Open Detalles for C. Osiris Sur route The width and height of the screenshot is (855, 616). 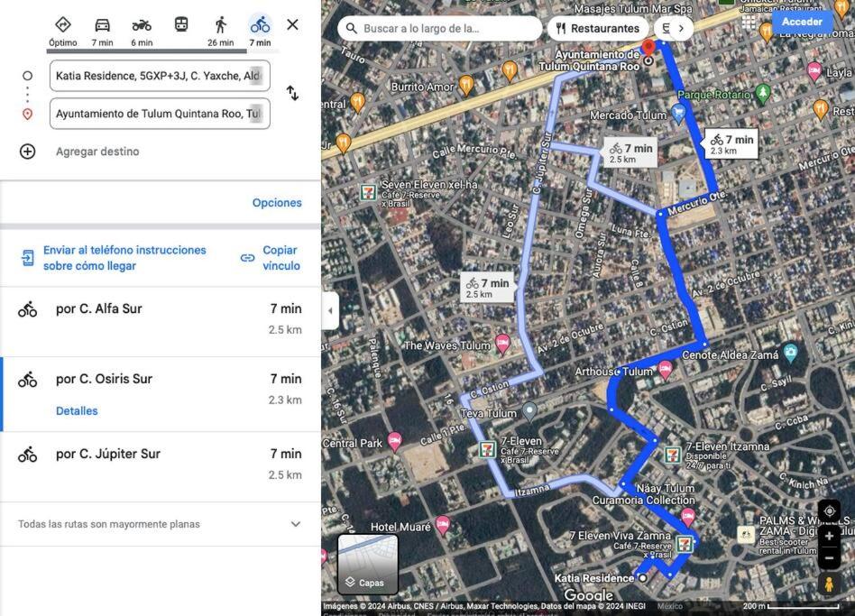[x=77, y=411]
